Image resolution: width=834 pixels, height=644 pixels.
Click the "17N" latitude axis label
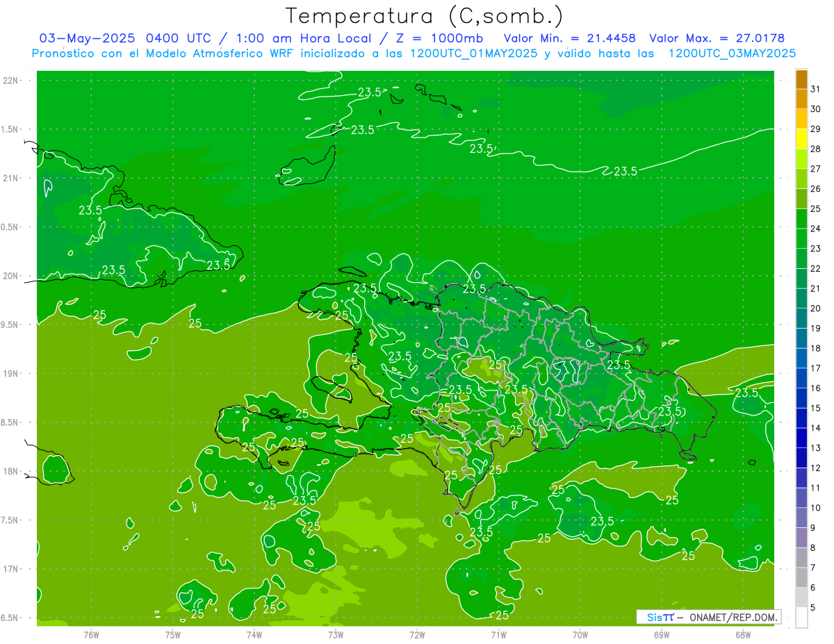(10, 569)
